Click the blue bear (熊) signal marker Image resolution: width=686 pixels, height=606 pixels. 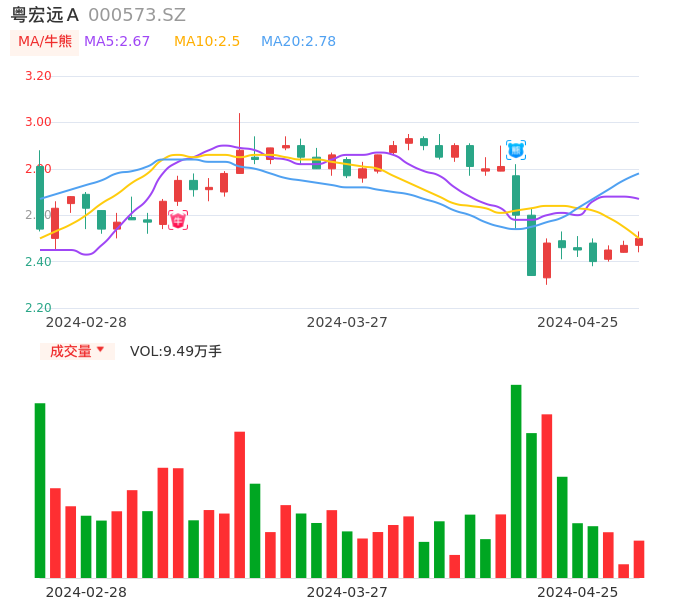pos(516,150)
